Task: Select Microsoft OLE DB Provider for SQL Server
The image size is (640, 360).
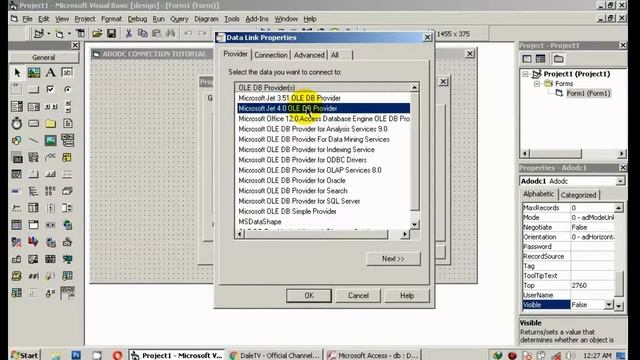Action: pyautogui.click(x=299, y=201)
